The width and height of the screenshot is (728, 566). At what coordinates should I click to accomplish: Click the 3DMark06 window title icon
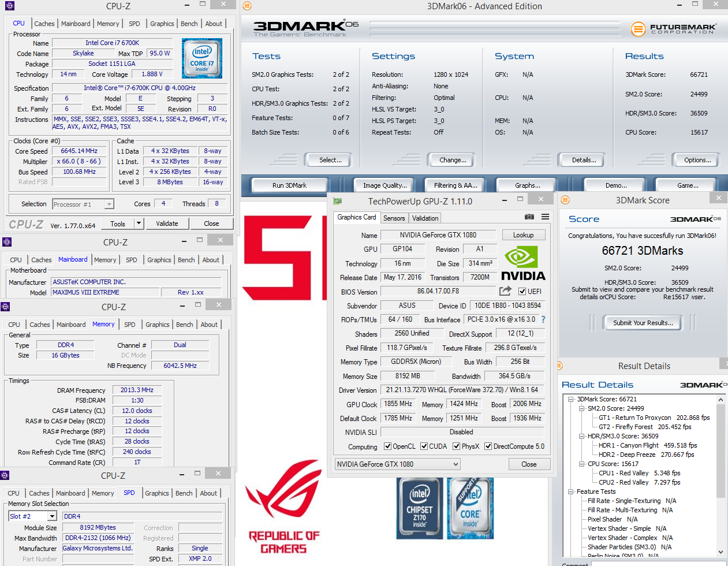[x=247, y=6]
